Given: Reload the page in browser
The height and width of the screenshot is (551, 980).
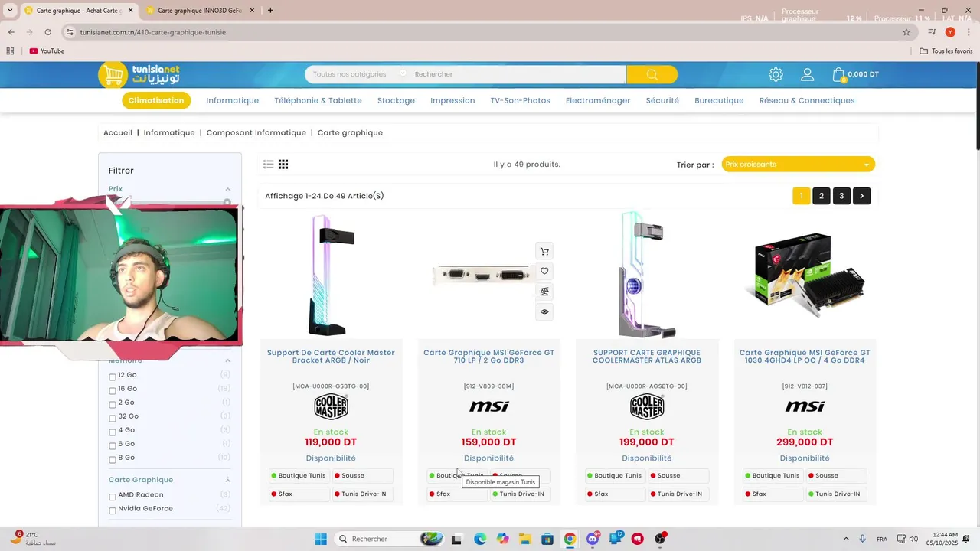Looking at the screenshot, I should 47,32.
